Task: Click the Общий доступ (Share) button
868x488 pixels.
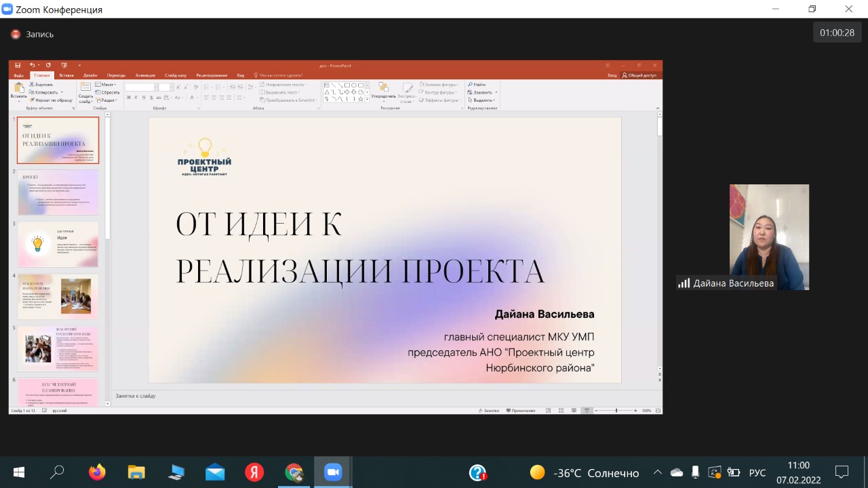Action: coord(639,75)
